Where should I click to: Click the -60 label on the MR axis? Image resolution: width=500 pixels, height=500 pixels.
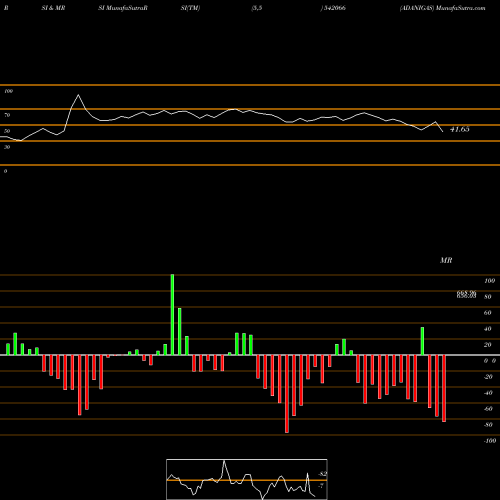[x=488, y=409]
